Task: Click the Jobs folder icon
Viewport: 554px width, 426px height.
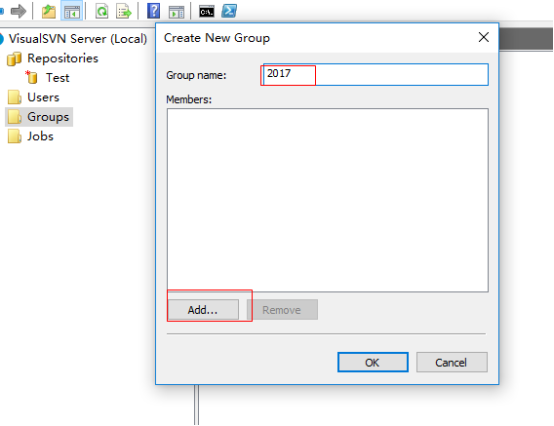Action: [x=14, y=136]
